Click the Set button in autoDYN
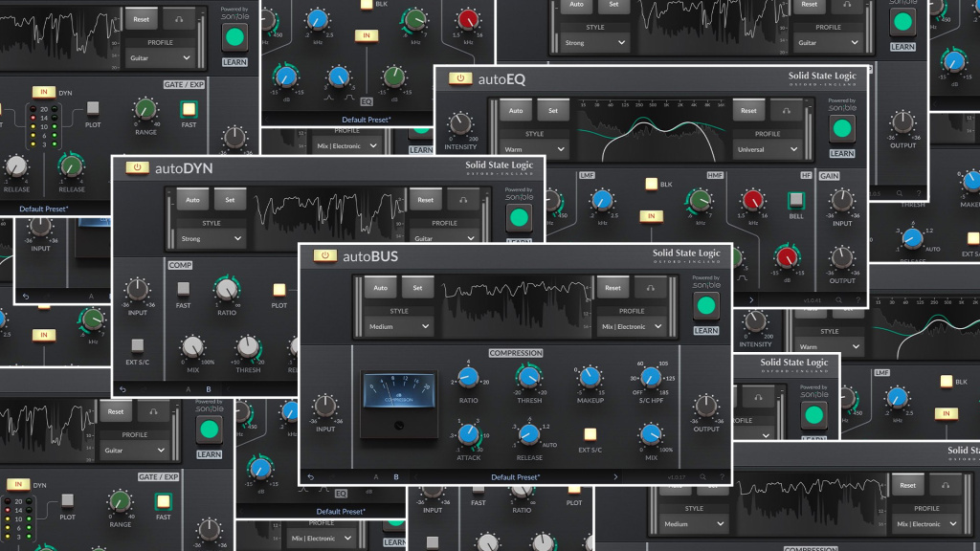 230,200
